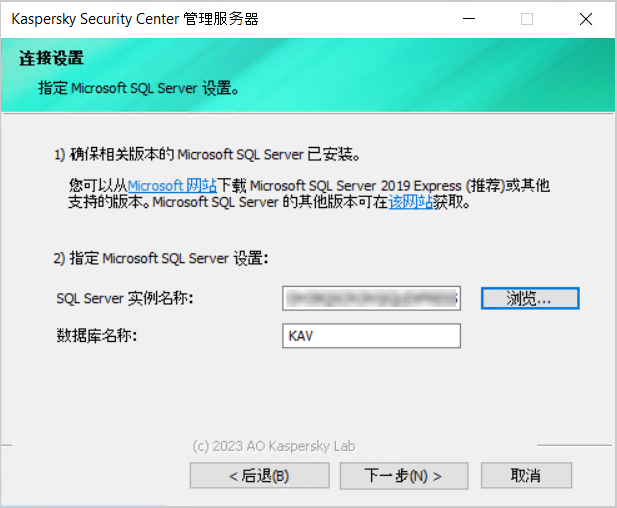617x508 pixels.
Task: Click the maximize window icon
Action: 527,19
